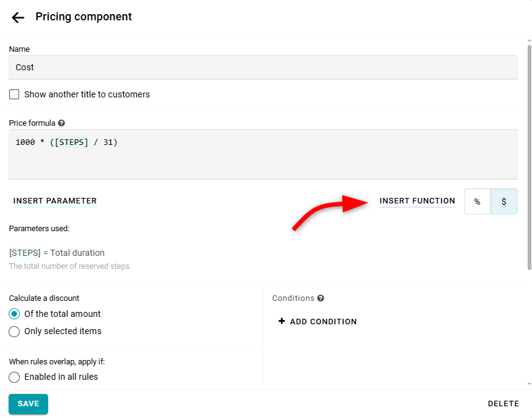Select the dollar amount option
Viewport: 532px width, 418px height.
click(x=504, y=202)
